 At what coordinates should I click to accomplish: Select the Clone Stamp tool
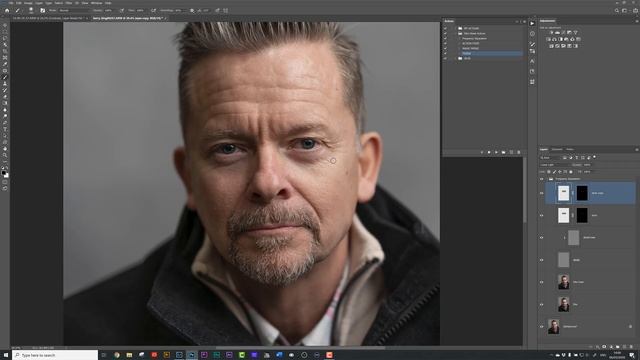tap(5, 84)
